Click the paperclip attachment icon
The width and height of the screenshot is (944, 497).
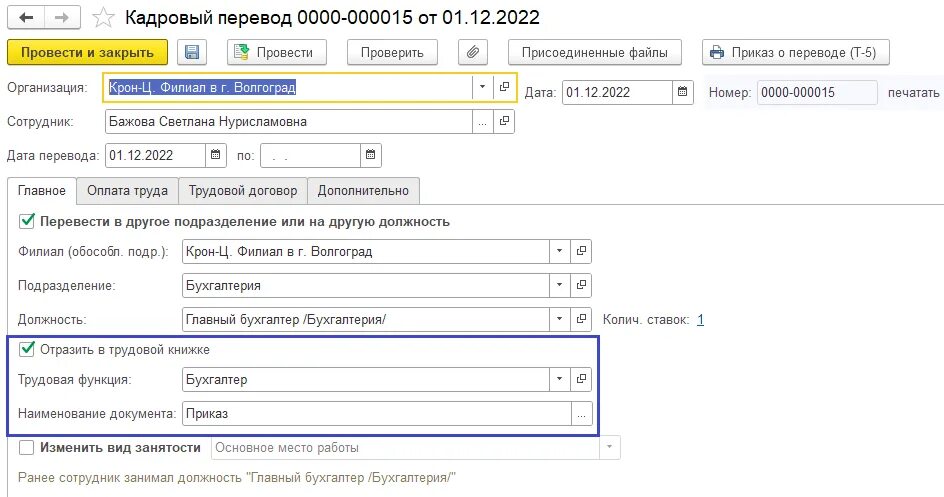pyautogui.click(x=473, y=52)
